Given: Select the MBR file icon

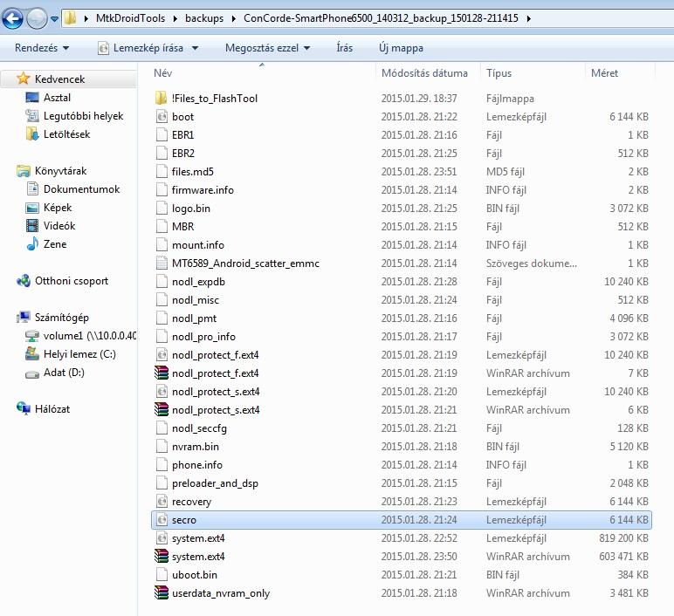Looking at the screenshot, I should coord(162,226).
